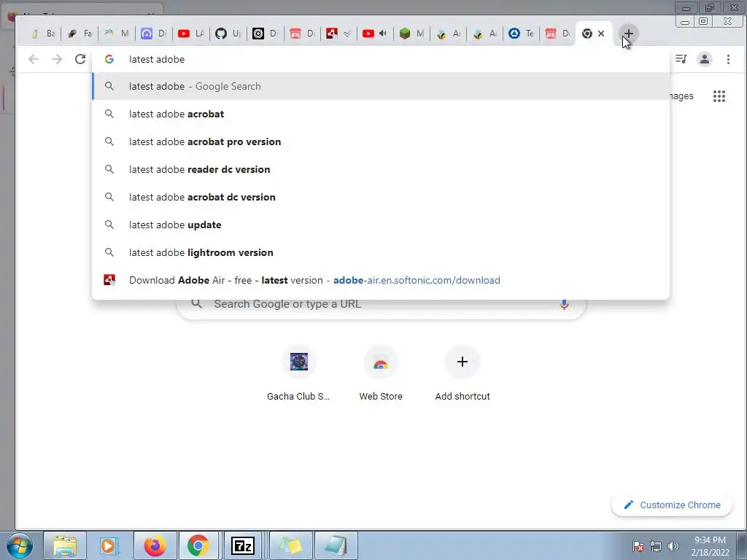Open Download Adobe Air softonic suggestion

381,280
